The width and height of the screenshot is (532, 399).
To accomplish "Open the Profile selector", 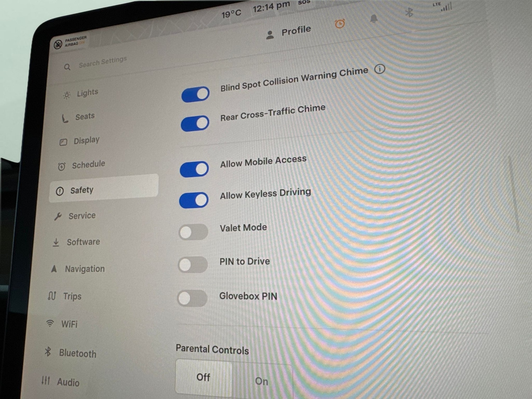I will click(289, 33).
